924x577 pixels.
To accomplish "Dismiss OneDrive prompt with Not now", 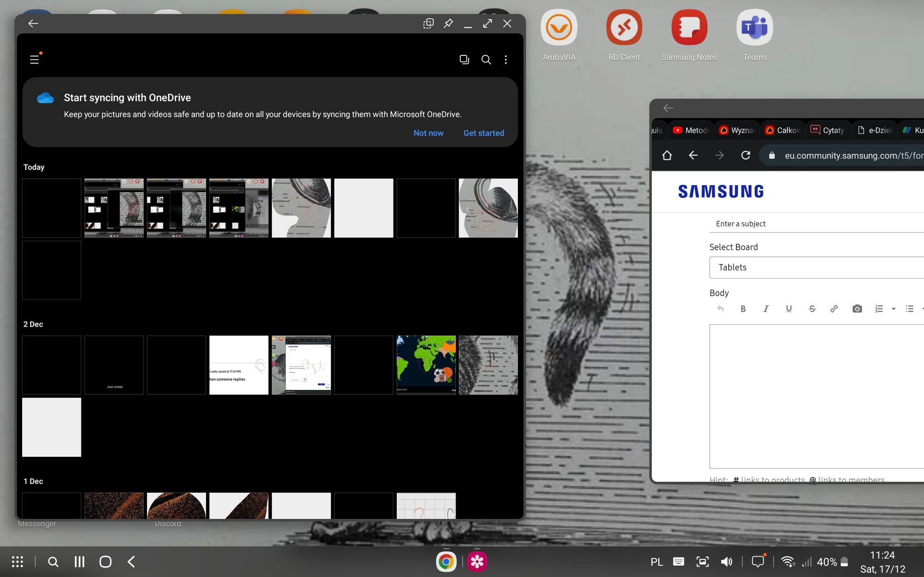I will (428, 133).
